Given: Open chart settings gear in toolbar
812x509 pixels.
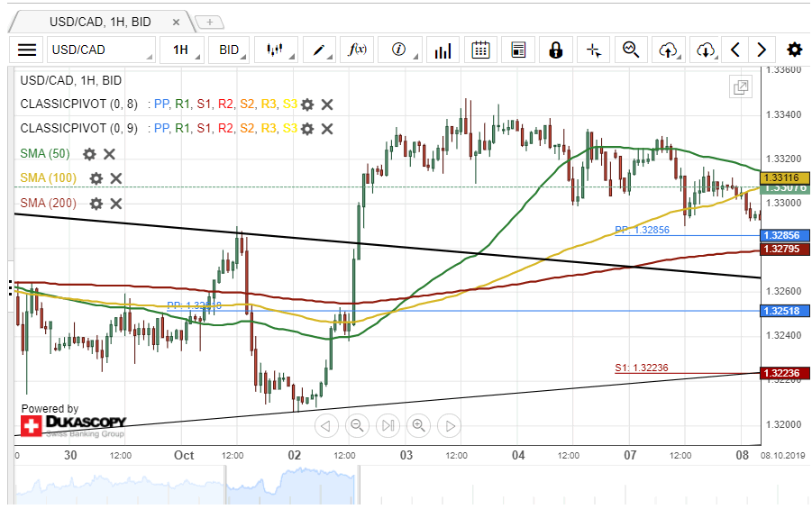Looking at the screenshot, I should coord(794,50).
